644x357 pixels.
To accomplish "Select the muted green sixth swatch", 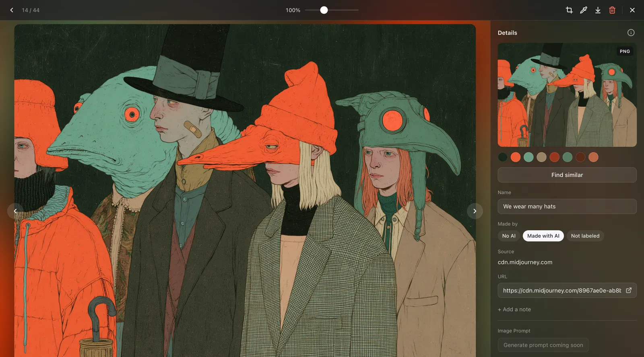I will 568,157.
